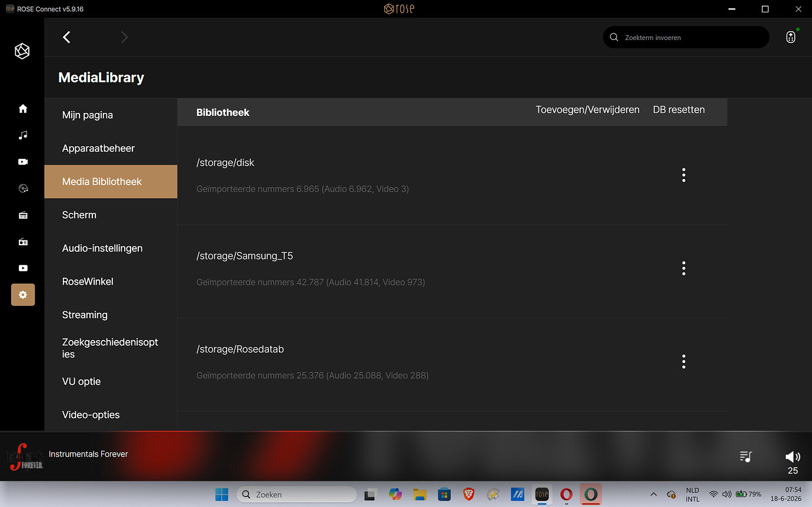The image size is (812, 507).
Task: Click the search magnifier icon in ROSE
Action: coord(614,37)
